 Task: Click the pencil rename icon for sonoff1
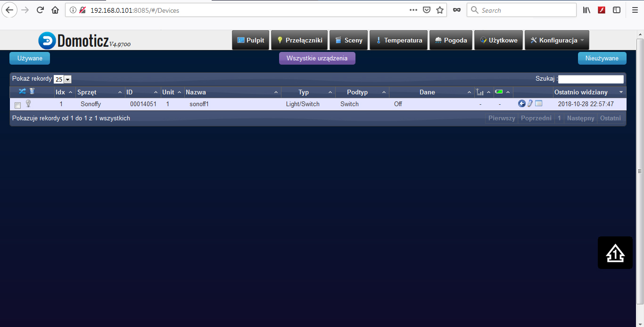point(530,104)
